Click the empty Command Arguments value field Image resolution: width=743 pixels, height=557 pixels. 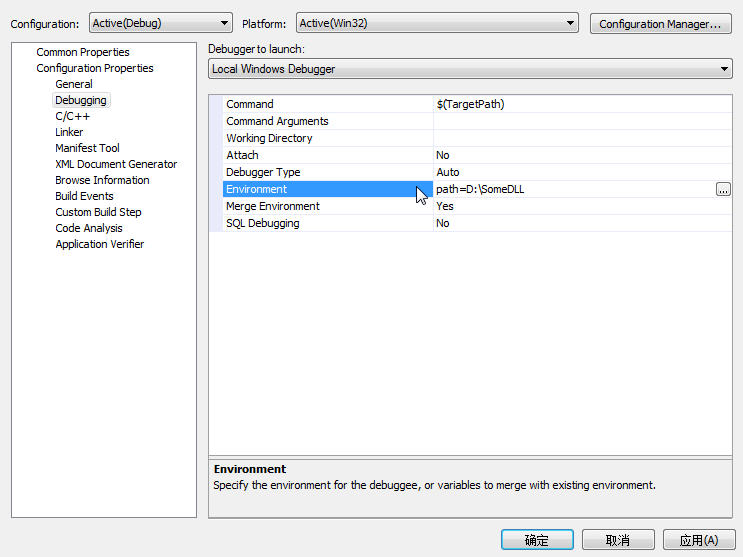click(582, 121)
